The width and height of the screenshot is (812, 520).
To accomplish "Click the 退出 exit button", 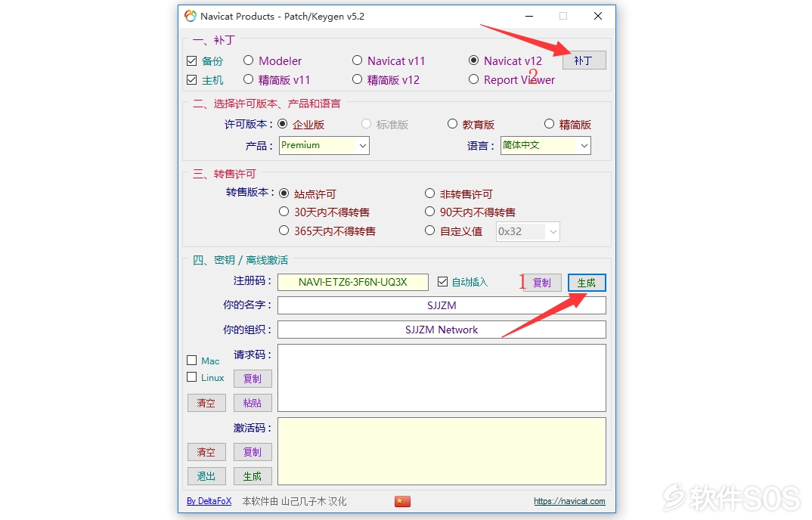I will [x=206, y=476].
